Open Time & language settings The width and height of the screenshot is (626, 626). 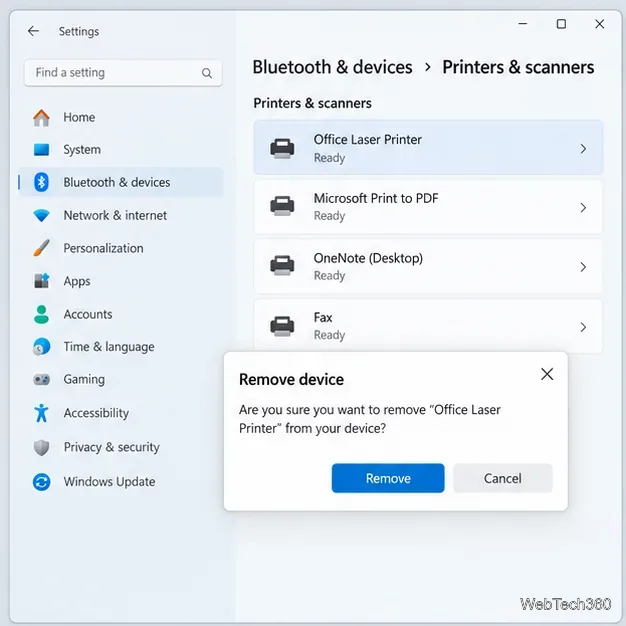tap(121, 347)
